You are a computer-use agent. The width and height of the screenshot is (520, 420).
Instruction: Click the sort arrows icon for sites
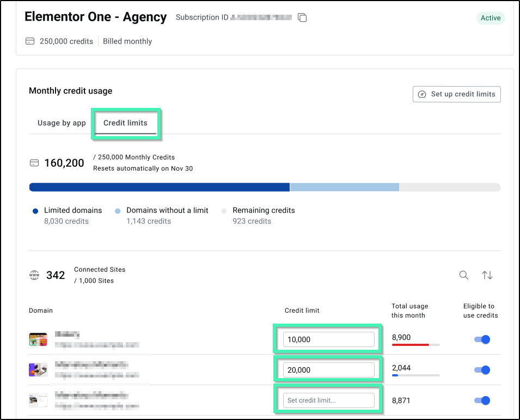tap(487, 275)
